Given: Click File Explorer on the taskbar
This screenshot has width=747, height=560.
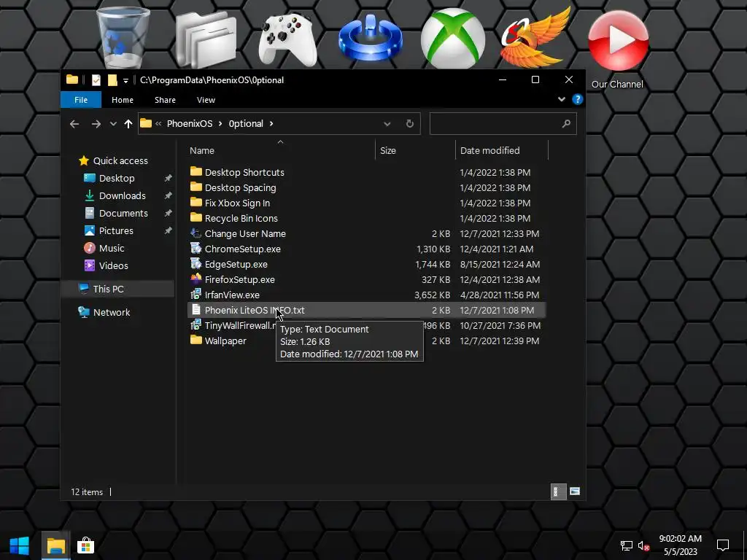Looking at the screenshot, I should [x=55, y=545].
